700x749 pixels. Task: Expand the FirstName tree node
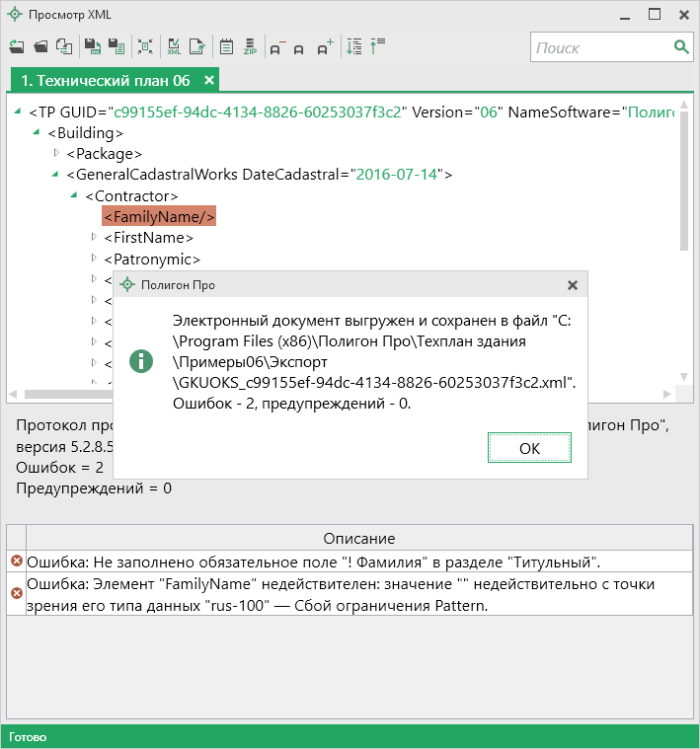pyautogui.click(x=94, y=237)
